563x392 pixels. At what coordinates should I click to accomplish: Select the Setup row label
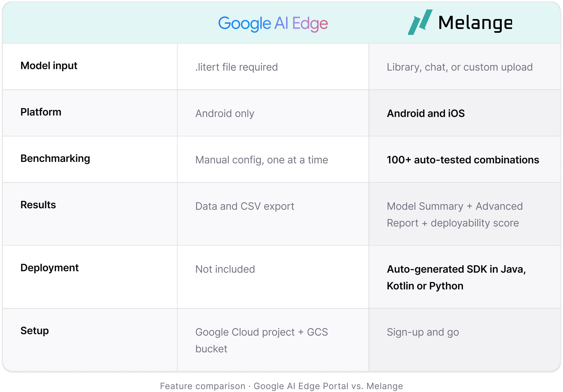coord(35,331)
